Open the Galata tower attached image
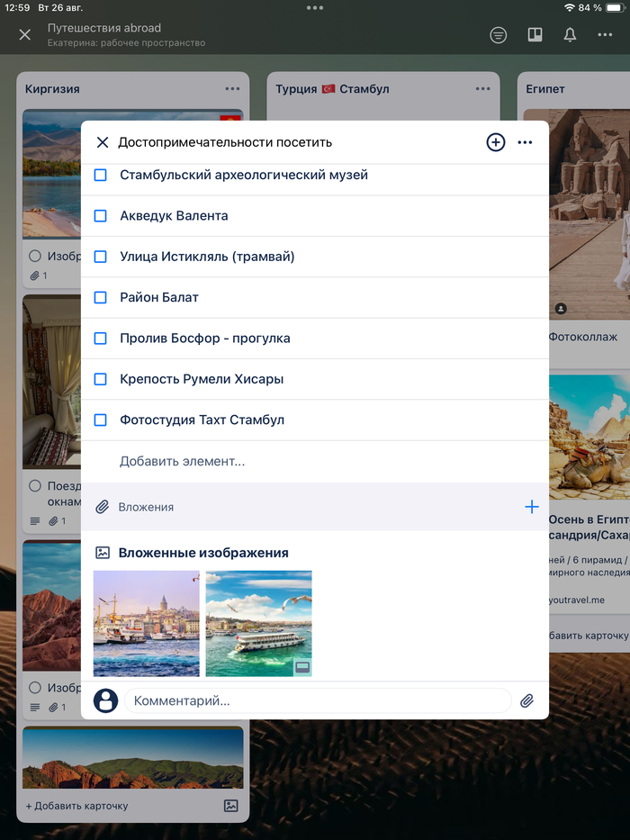Viewport: 630px width, 840px height. point(147,623)
